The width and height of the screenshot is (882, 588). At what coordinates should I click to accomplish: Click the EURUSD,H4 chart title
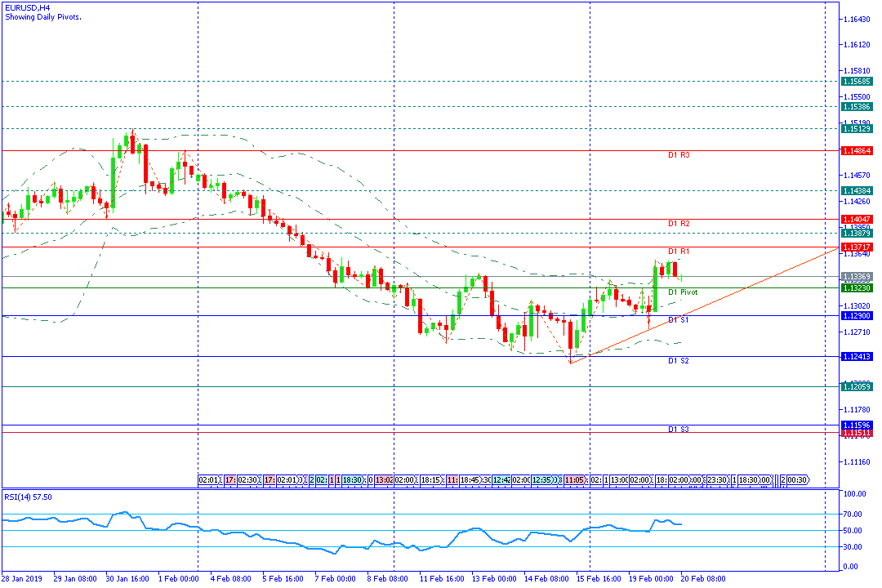click(24, 7)
